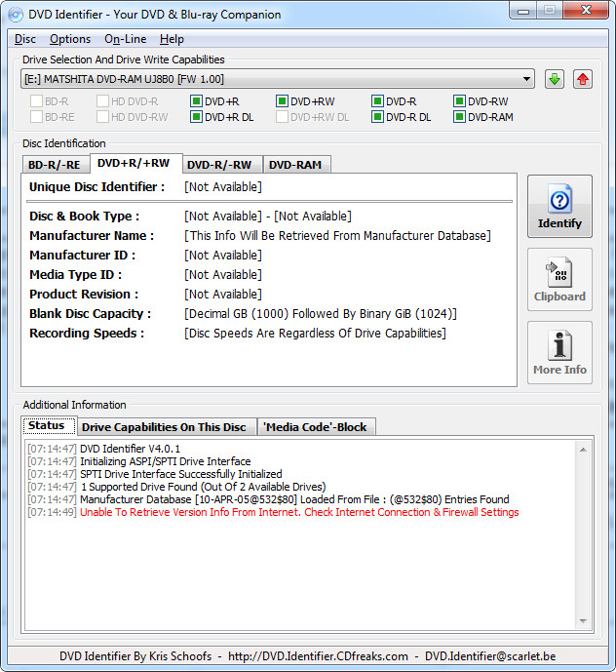Click the Identify disc button icon

click(x=559, y=200)
